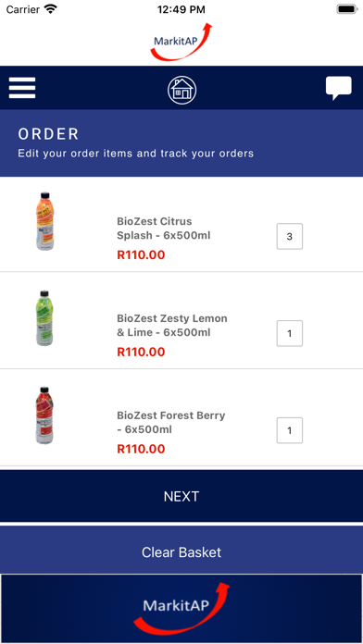Tap the Wi-Fi status icon

pyautogui.click(x=51, y=9)
